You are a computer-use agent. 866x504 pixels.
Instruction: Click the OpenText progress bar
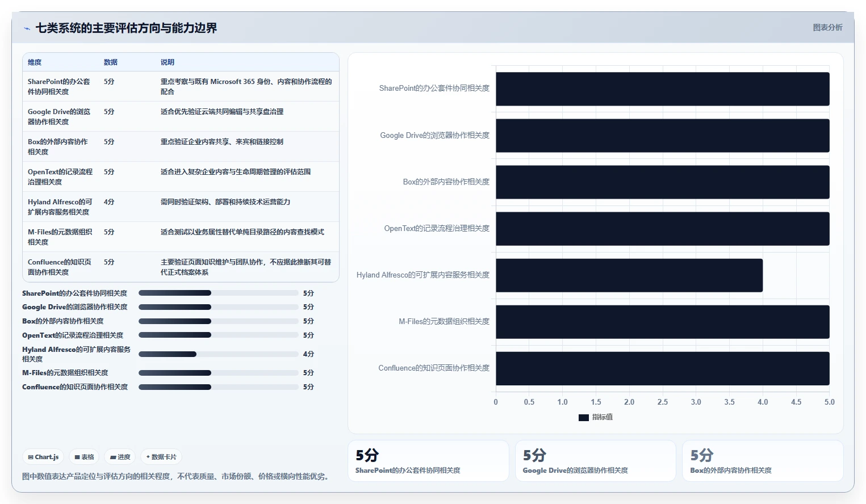pos(219,335)
